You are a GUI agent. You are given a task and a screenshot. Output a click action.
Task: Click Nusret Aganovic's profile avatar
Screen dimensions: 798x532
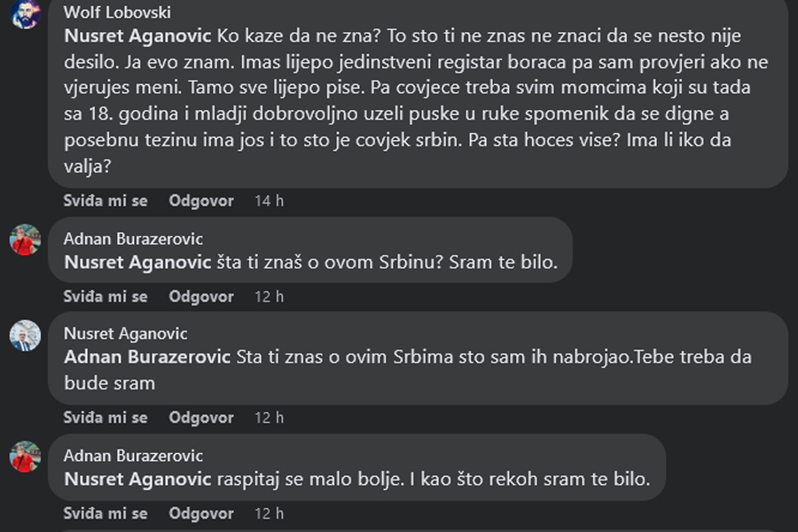[x=25, y=335]
